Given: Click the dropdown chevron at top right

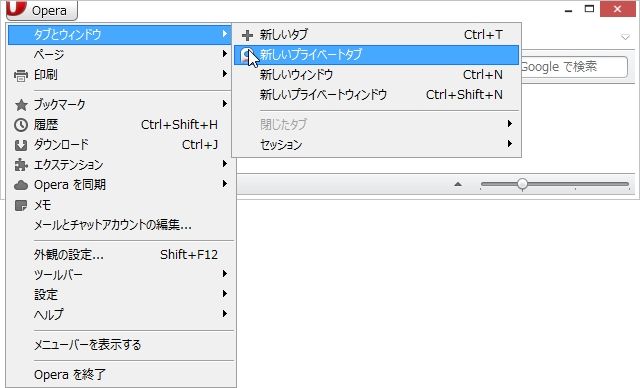Looking at the screenshot, I should tap(625, 37).
